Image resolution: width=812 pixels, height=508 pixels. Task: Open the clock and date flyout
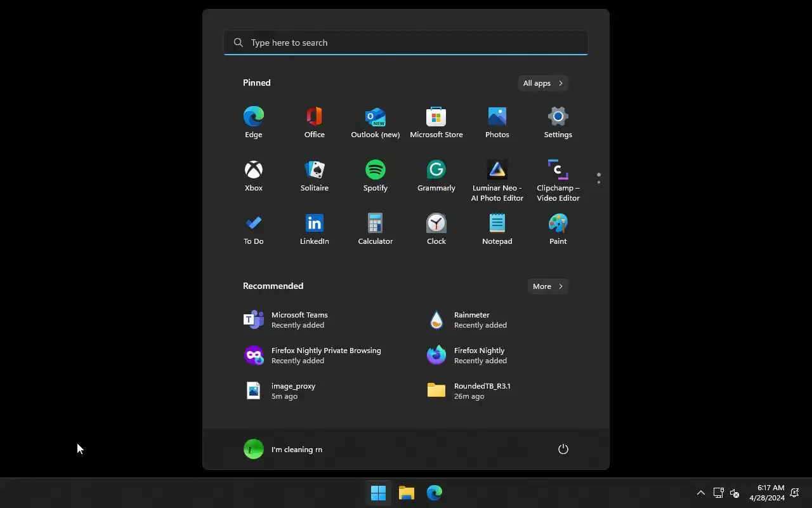[x=767, y=493]
